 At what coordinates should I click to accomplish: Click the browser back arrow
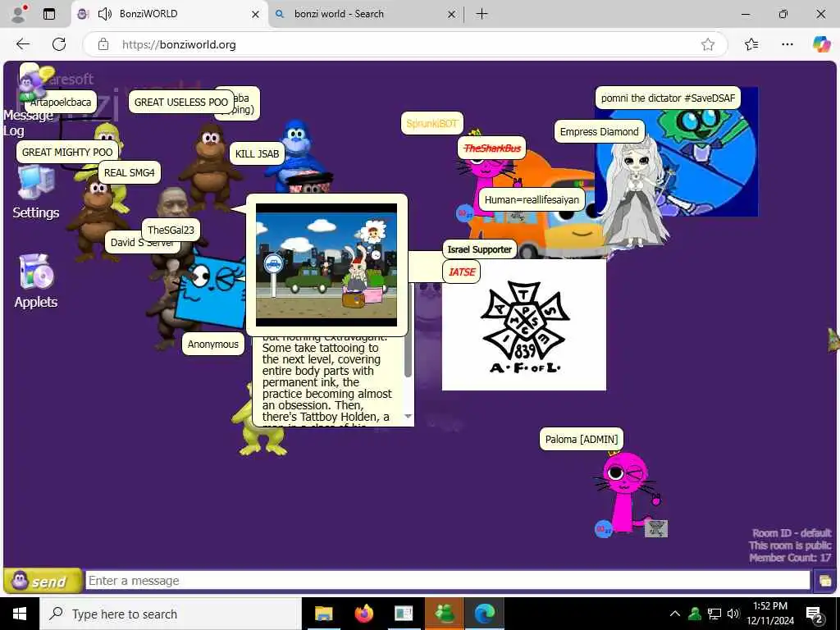coord(23,44)
